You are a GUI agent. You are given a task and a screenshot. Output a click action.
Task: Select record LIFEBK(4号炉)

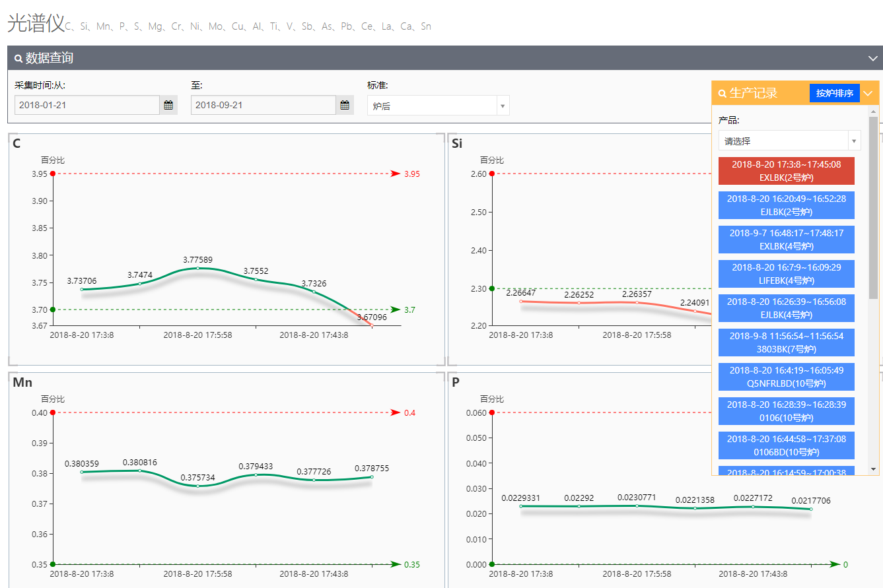787,274
